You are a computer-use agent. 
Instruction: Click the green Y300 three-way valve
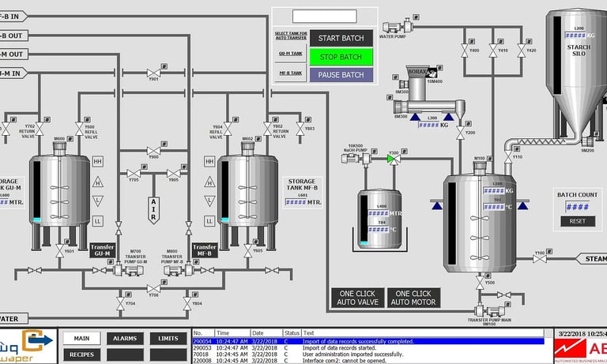point(394,159)
